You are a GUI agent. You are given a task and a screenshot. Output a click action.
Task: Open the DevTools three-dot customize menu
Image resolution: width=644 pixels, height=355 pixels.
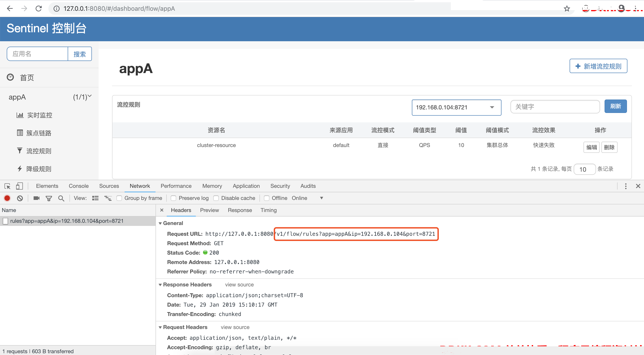(626, 186)
